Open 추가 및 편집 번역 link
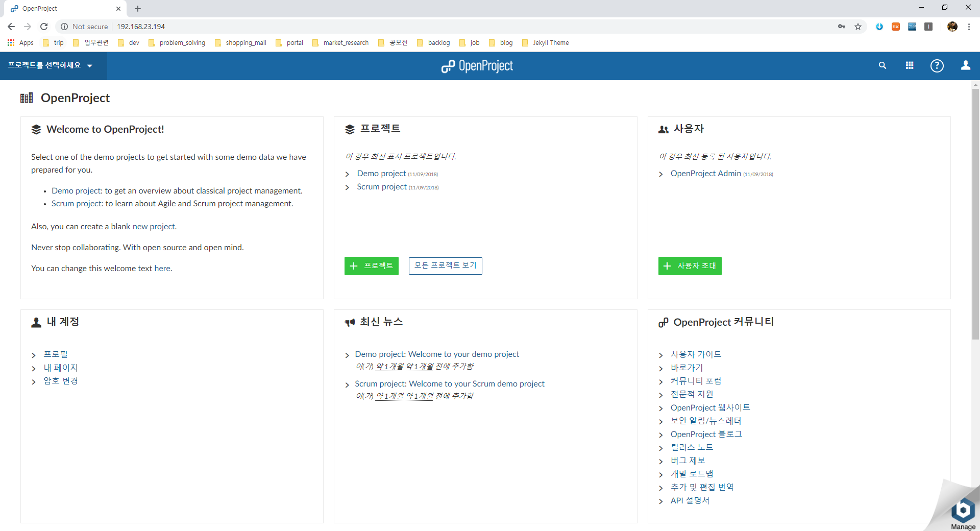980x531 pixels. (x=702, y=487)
